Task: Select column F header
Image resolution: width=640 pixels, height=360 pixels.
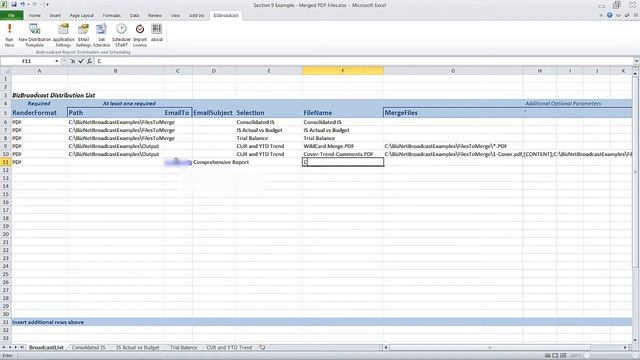Action: (343, 71)
